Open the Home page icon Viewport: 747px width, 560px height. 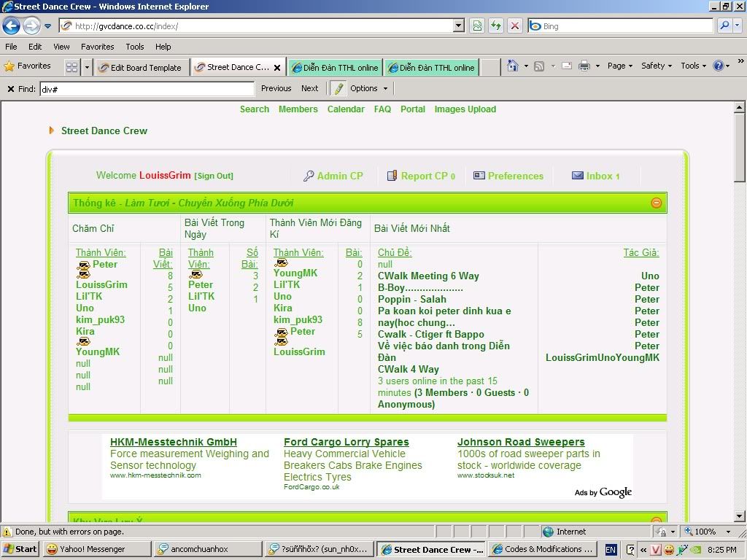513,66
